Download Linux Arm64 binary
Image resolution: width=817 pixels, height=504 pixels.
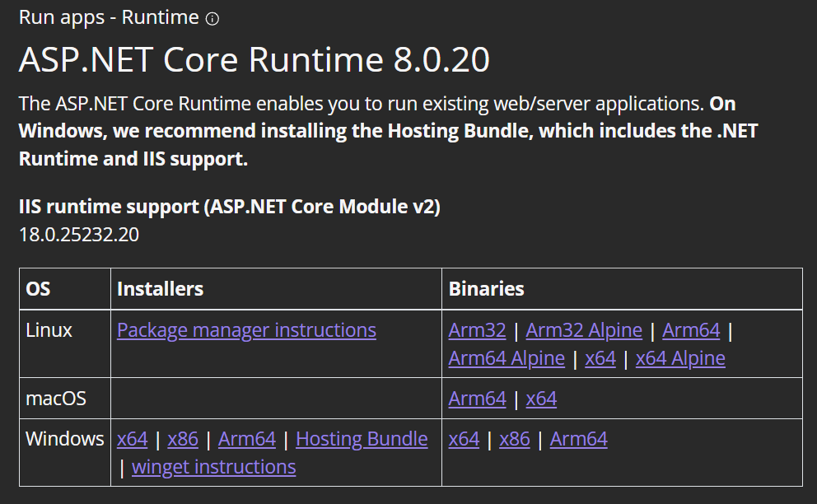[691, 330]
